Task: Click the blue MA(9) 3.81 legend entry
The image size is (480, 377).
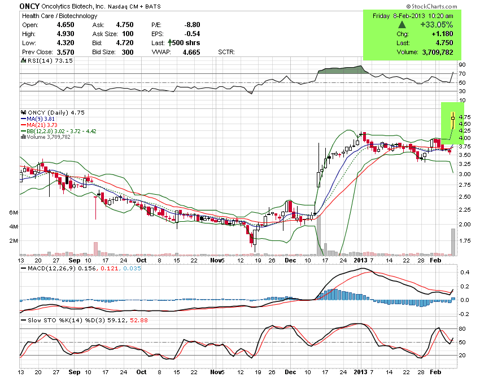Action: point(38,119)
